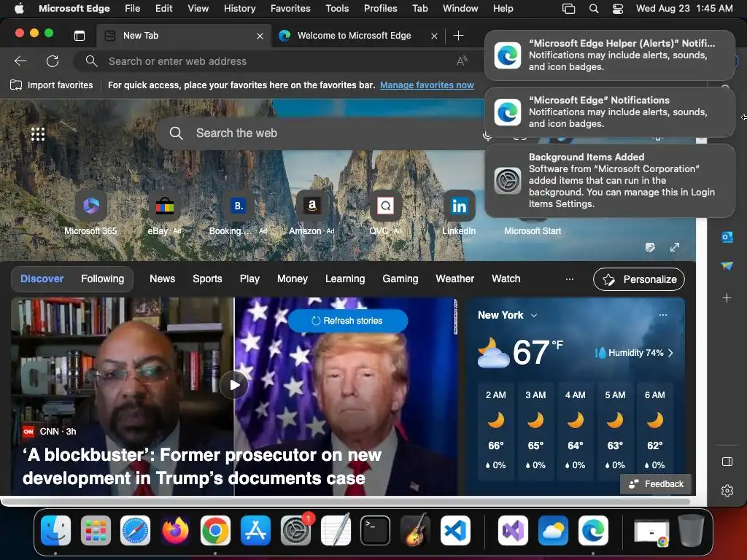Open the Blockbuster Trump documents headline
Screen dimensions: 747x560
click(202, 467)
